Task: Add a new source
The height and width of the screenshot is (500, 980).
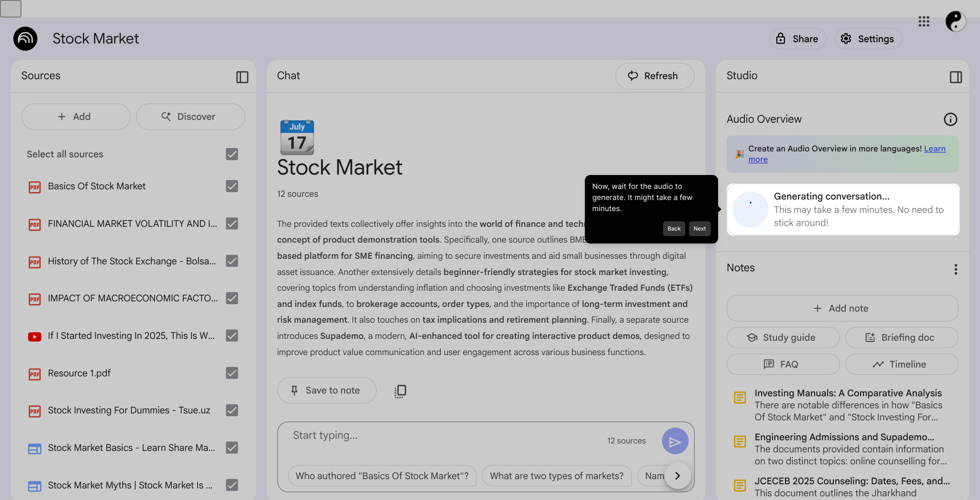Action: 76,117
